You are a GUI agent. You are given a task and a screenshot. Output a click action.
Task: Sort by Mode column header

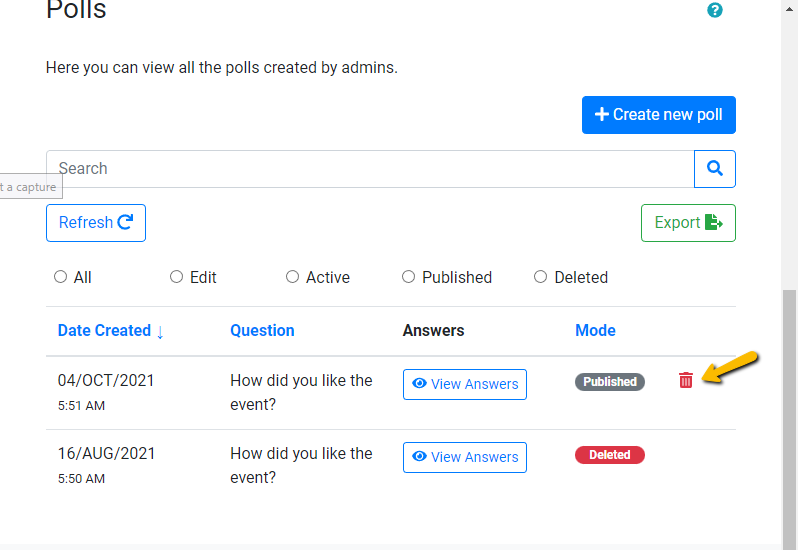pos(595,331)
